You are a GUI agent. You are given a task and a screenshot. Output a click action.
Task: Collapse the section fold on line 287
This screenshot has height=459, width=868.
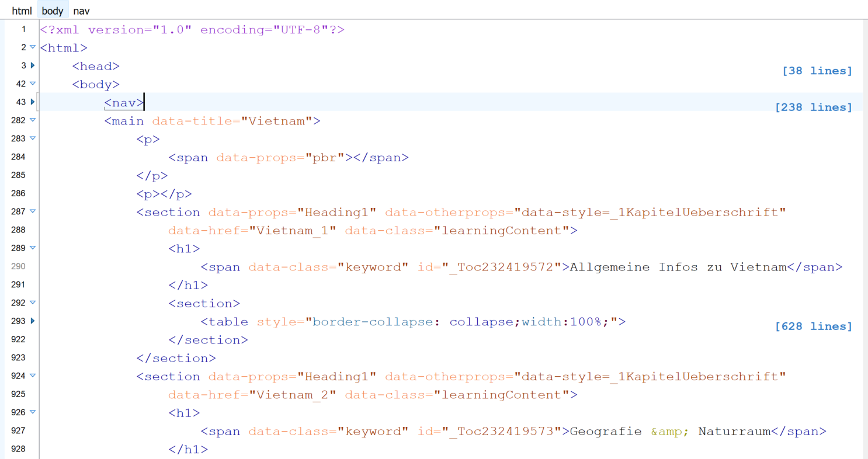(33, 211)
